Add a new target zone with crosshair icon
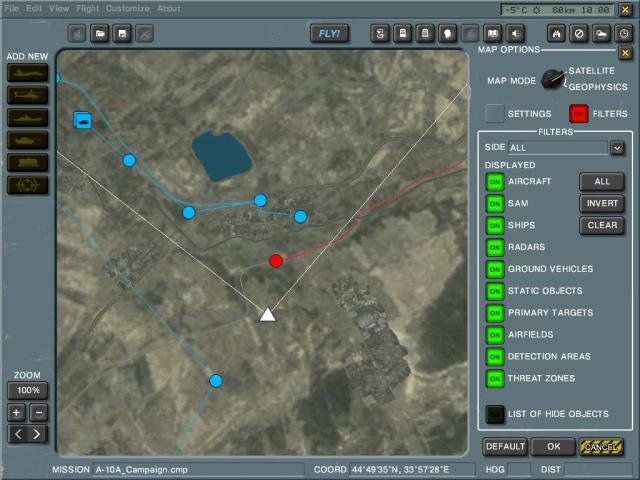This screenshot has height=480, width=640. pos(27,184)
